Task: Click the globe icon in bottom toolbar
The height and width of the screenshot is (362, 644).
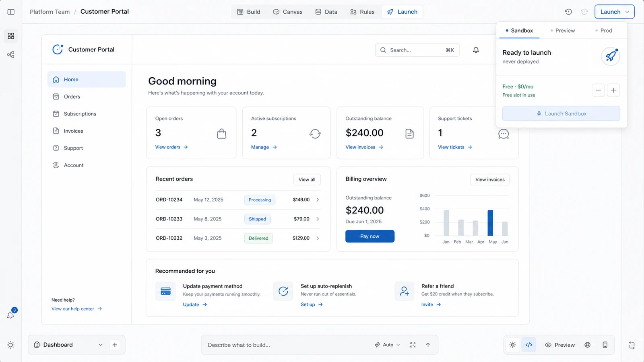Action: click(588, 345)
